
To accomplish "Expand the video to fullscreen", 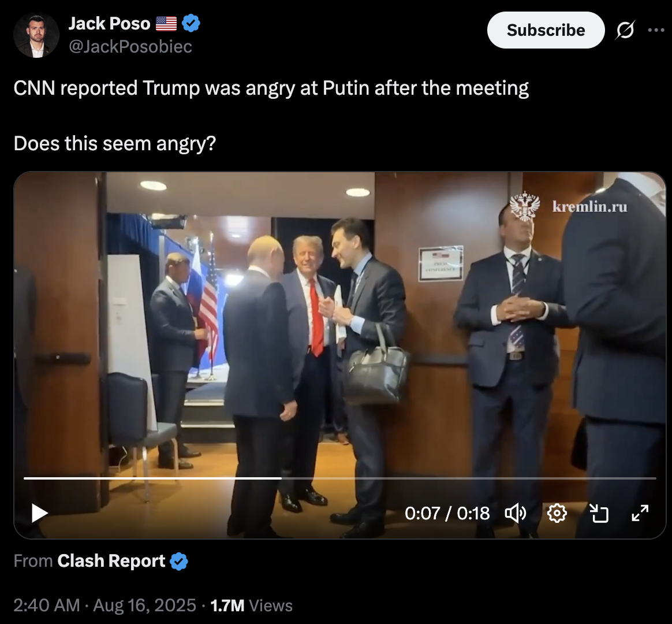I will (640, 513).
